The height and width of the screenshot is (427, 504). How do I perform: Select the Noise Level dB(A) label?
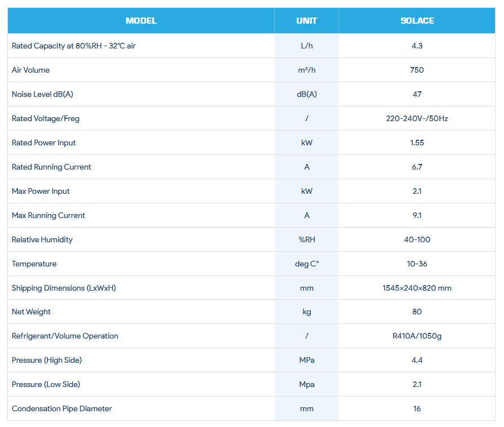point(42,94)
